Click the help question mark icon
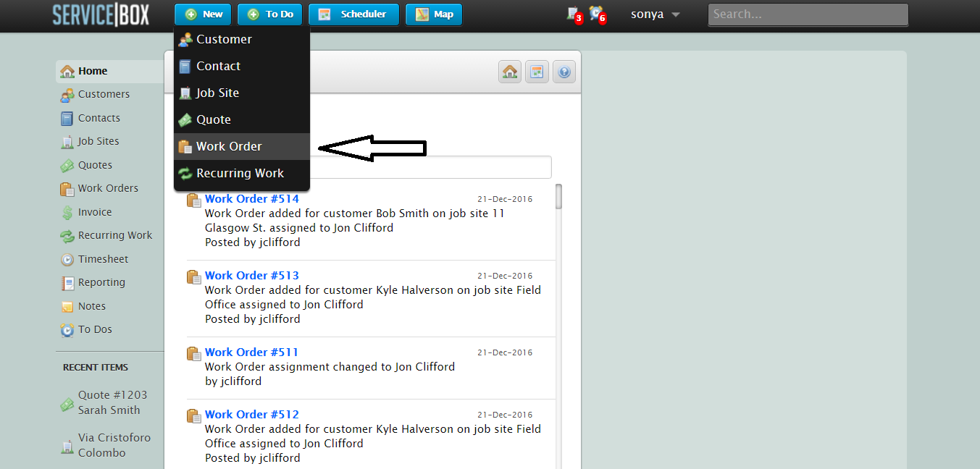Screen dimensions: 980x469 564,72
